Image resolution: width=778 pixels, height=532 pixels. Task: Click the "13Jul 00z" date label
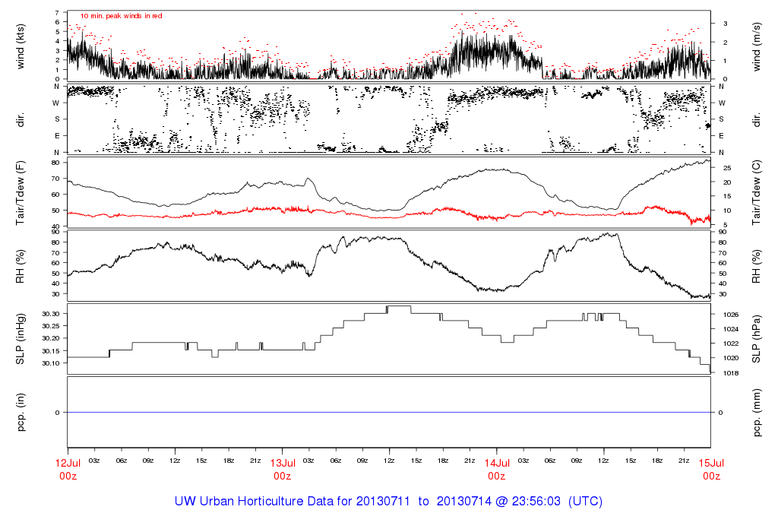pyautogui.click(x=283, y=470)
